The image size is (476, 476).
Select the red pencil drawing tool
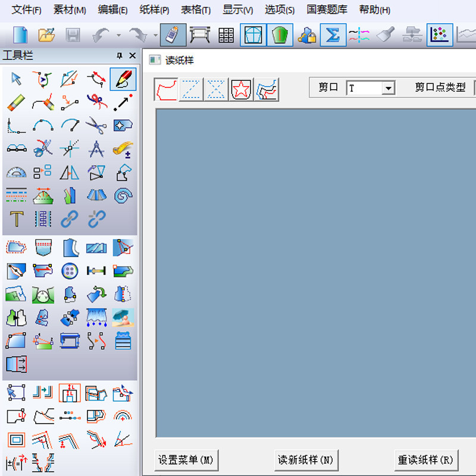pos(123,79)
